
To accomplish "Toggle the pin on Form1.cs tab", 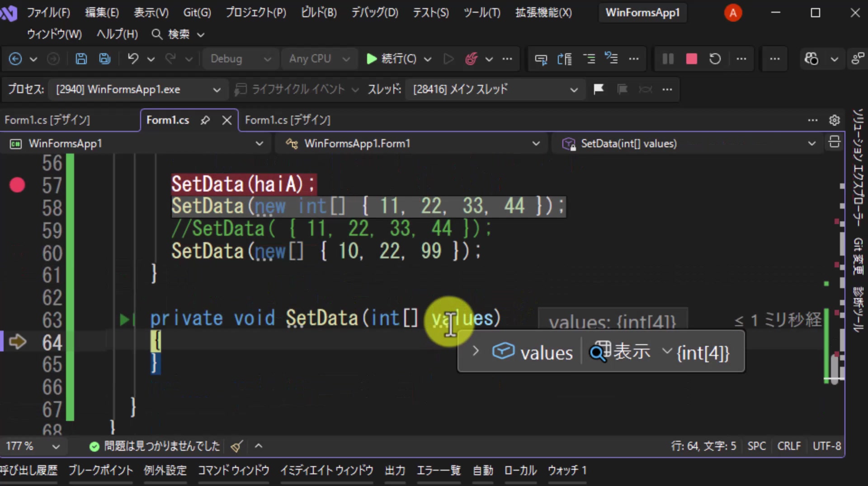I will 205,120.
